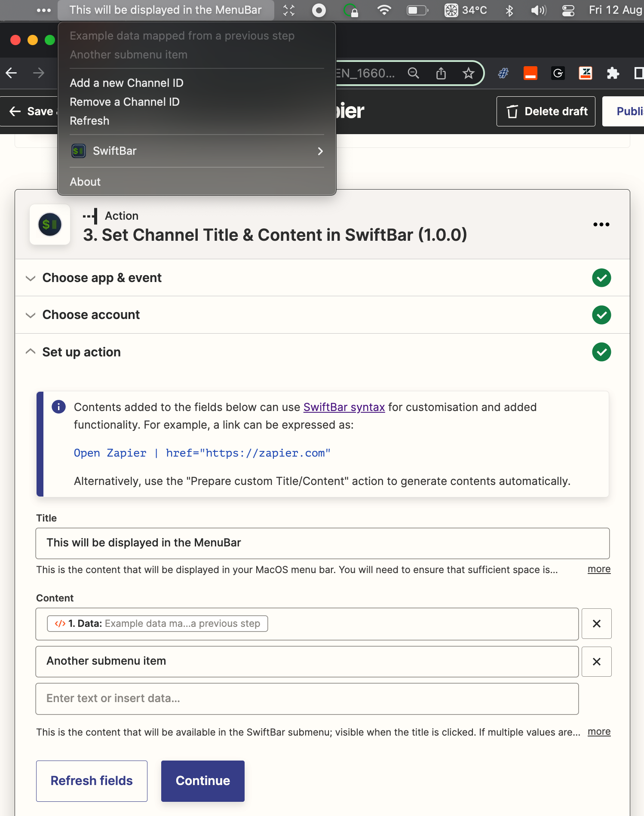Open the step's three-dot options menu
This screenshot has height=816, width=644.
[601, 224]
